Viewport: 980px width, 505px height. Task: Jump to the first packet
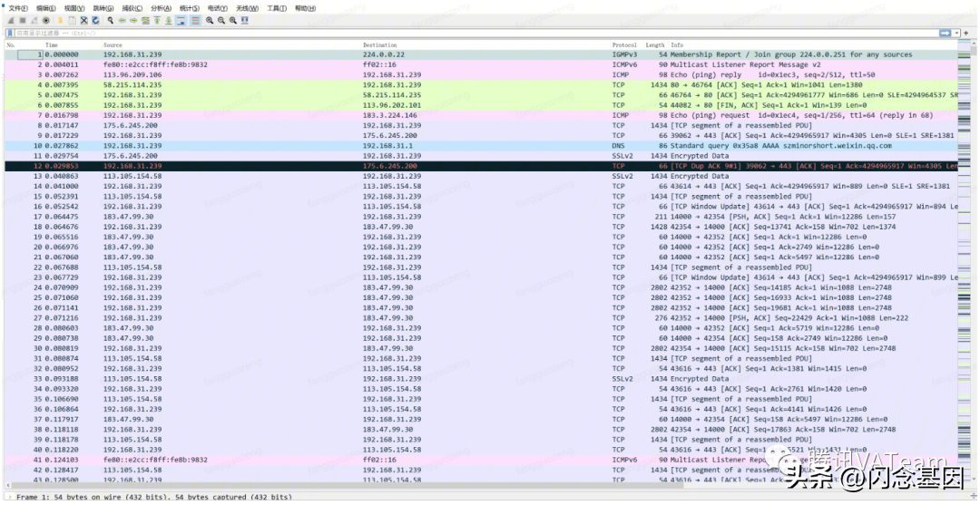157,20
